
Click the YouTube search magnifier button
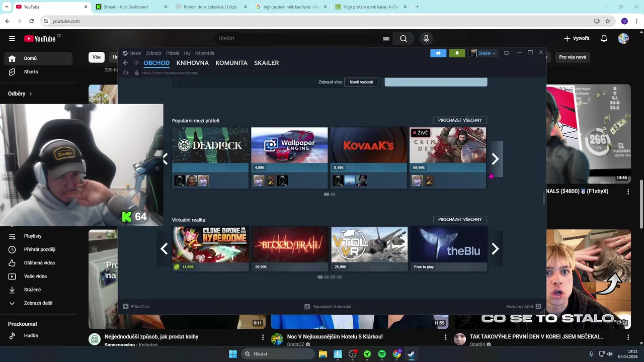coord(404,39)
